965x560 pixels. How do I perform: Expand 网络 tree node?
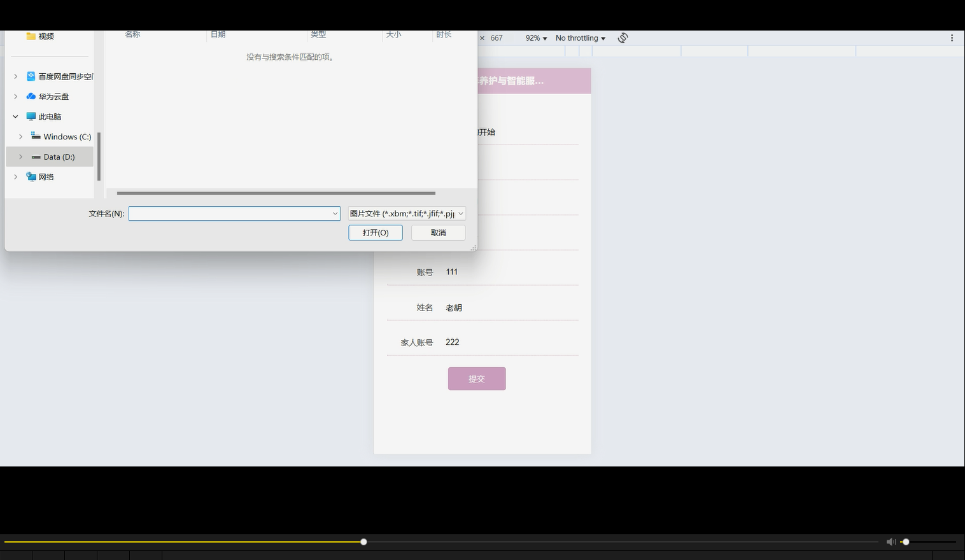pyautogui.click(x=16, y=177)
